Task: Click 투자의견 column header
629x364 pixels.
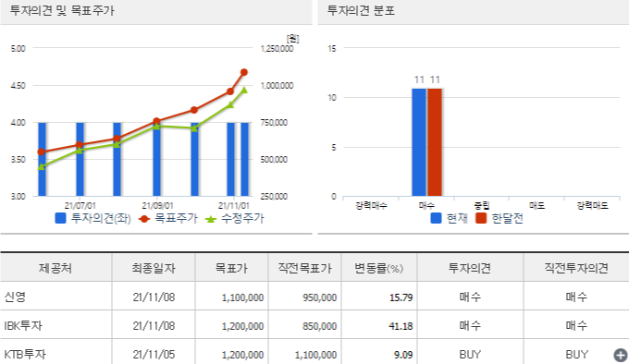Action: (x=470, y=268)
